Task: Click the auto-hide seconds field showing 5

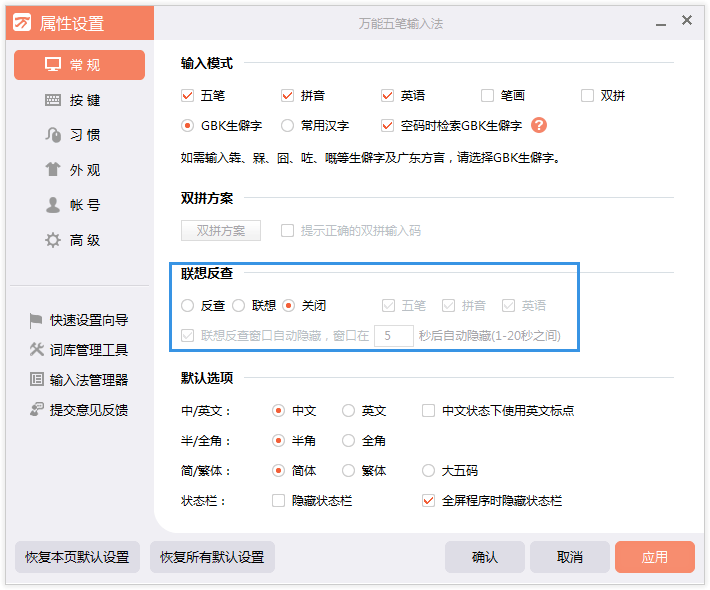Action: click(x=393, y=336)
